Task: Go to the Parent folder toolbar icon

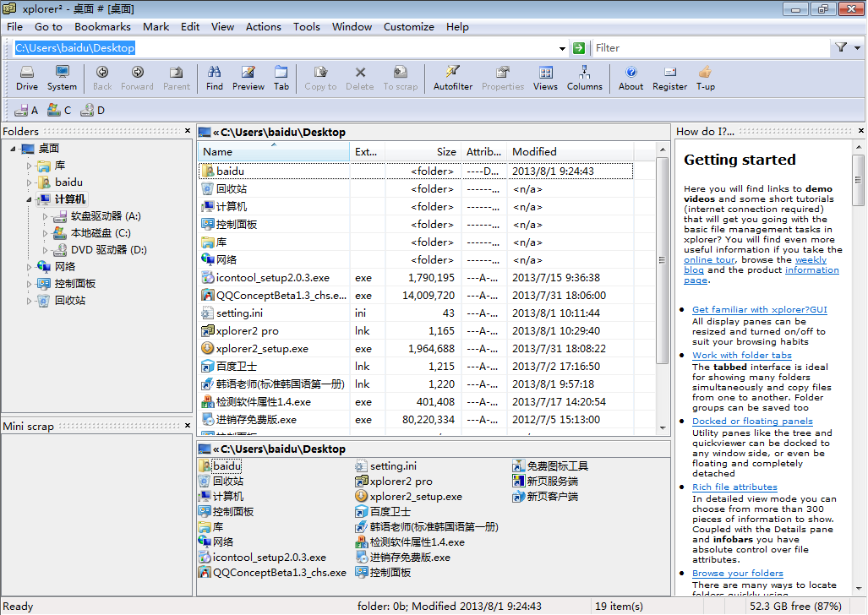Action: 177,78
